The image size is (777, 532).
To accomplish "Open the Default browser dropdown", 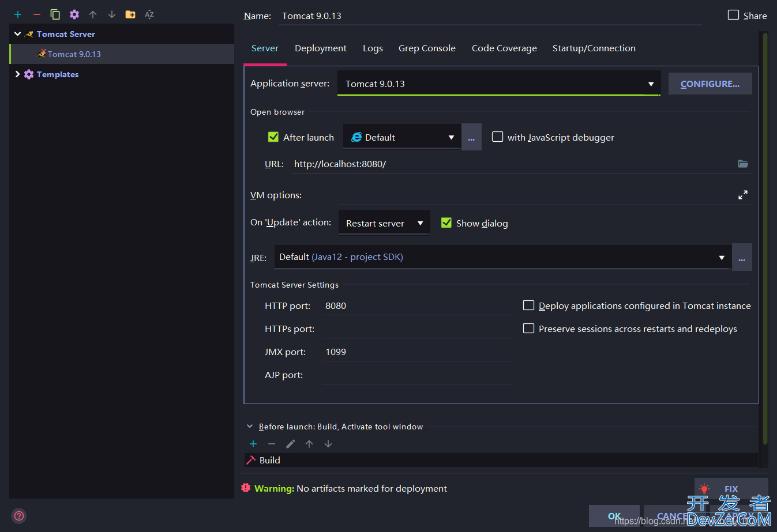I will tap(402, 137).
